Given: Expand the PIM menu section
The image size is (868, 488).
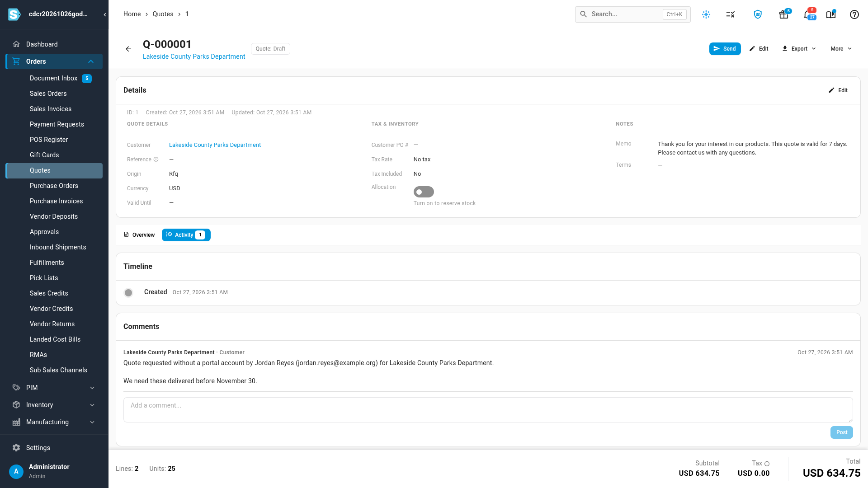Looking at the screenshot, I should [54, 388].
